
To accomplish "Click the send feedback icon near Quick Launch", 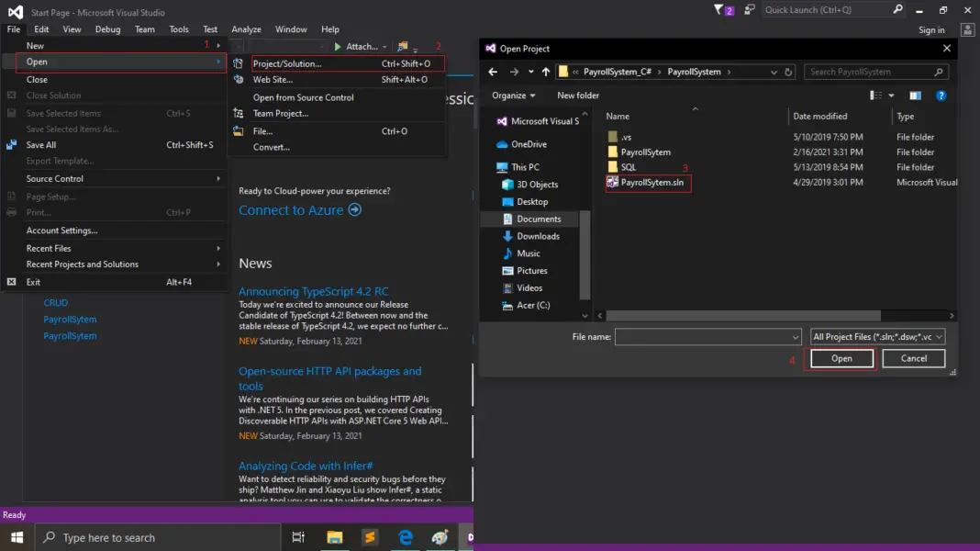I will point(748,9).
